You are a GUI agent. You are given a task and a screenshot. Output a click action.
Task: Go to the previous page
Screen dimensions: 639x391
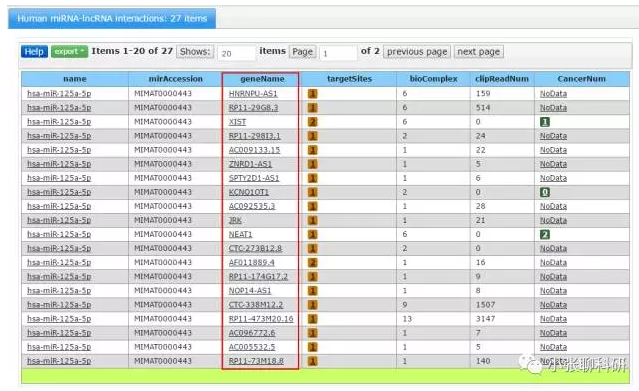pos(417,52)
